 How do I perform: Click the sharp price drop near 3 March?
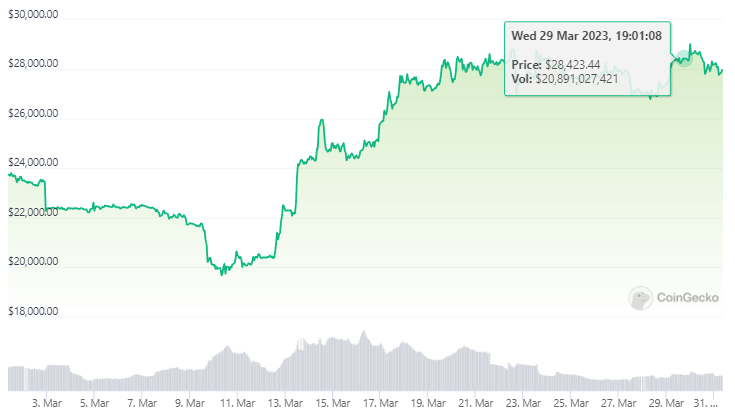(x=45, y=194)
